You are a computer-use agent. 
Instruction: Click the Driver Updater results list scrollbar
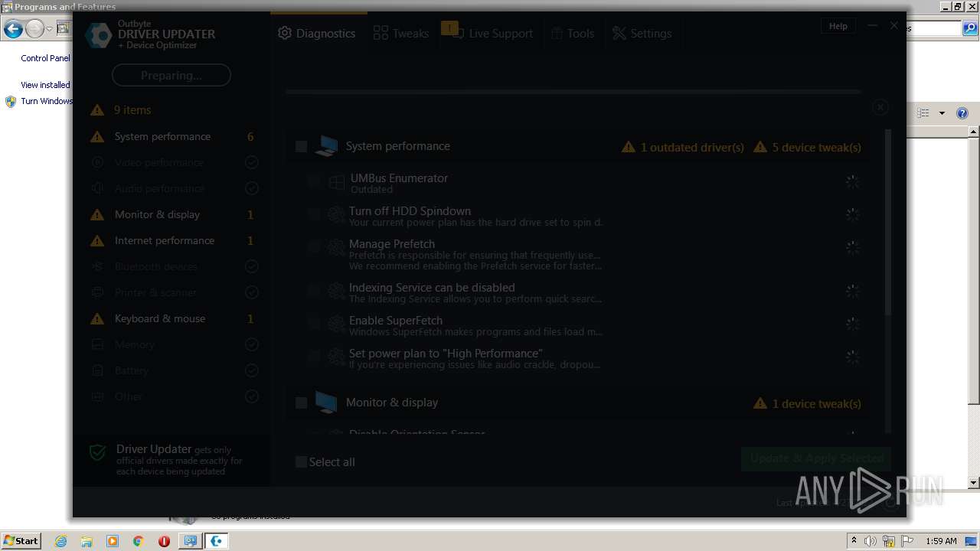tap(888, 222)
